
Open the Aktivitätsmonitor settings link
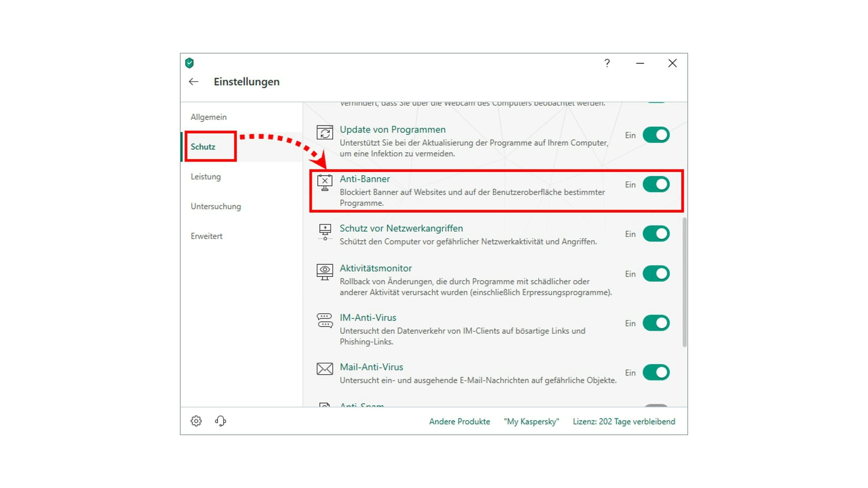click(x=376, y=268)
